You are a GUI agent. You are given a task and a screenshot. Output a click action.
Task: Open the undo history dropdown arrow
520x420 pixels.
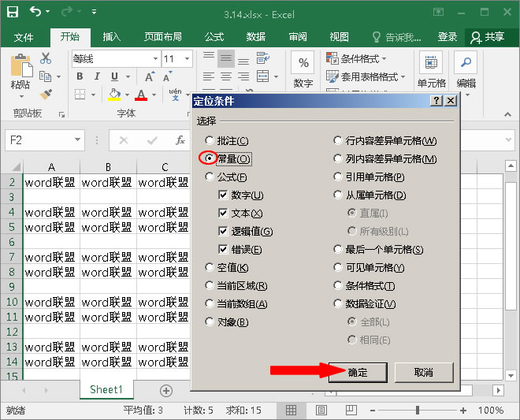pos(48,12)
